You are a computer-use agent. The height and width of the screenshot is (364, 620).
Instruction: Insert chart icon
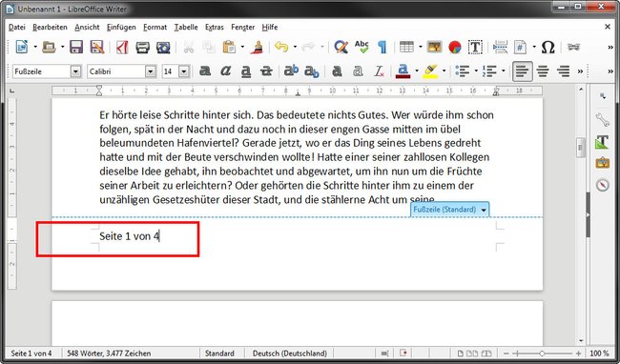coord(455,47)
